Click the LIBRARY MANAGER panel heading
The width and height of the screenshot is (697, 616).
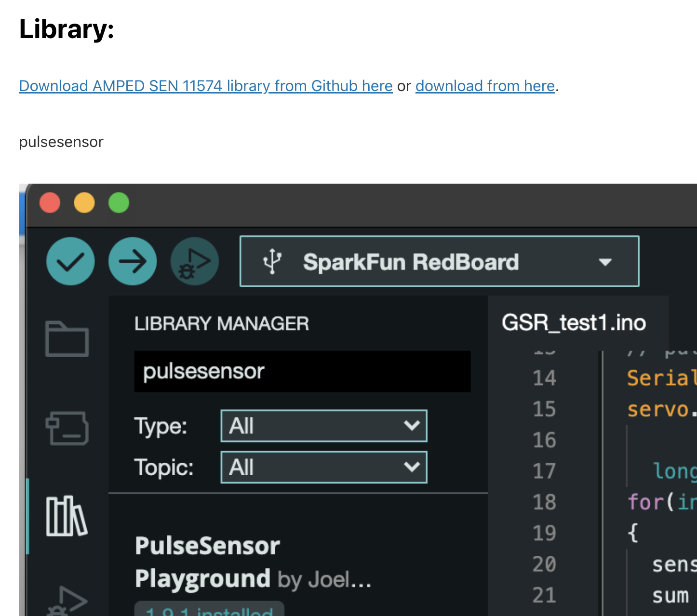[222, 323]
